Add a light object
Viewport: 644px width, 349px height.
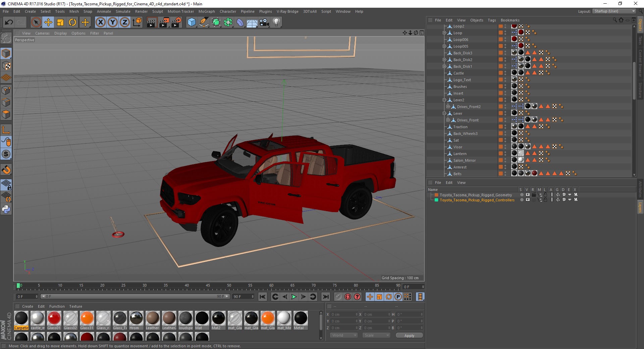(x=276, y=22)
